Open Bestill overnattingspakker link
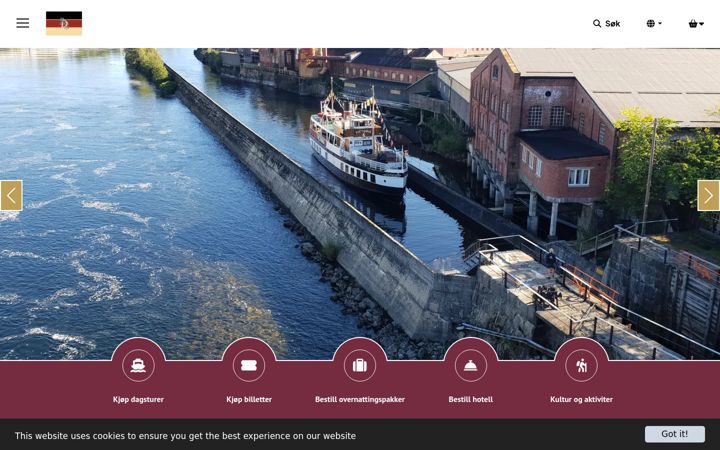Screen dimensions: 720x450 click(360, 399)
